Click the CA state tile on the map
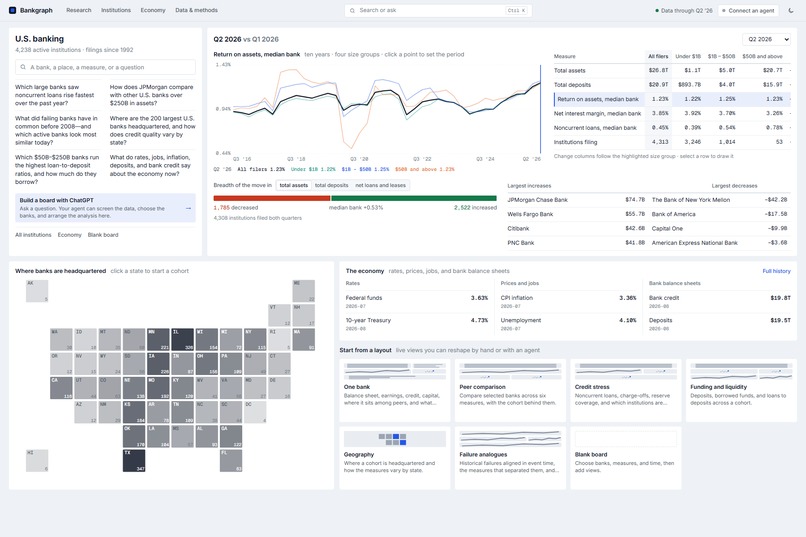The width and height of the screenshot is (806, 537). tap(61, 388)
